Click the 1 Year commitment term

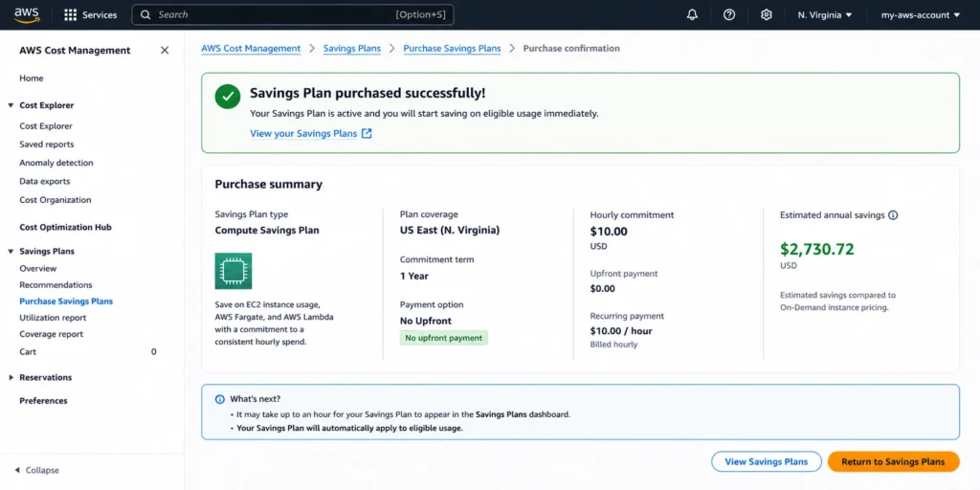coord(414,276)
